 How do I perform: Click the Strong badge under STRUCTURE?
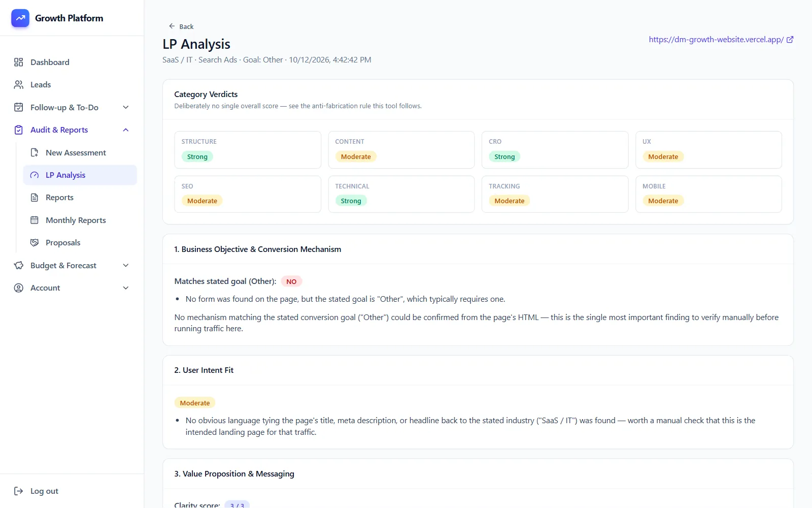click(197, 156)
